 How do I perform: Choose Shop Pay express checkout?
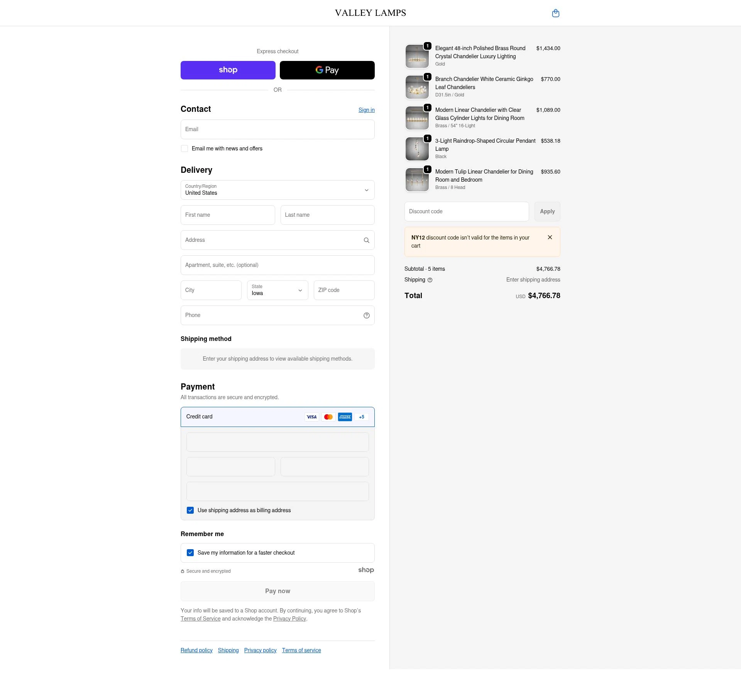click(x=228, y=70)
